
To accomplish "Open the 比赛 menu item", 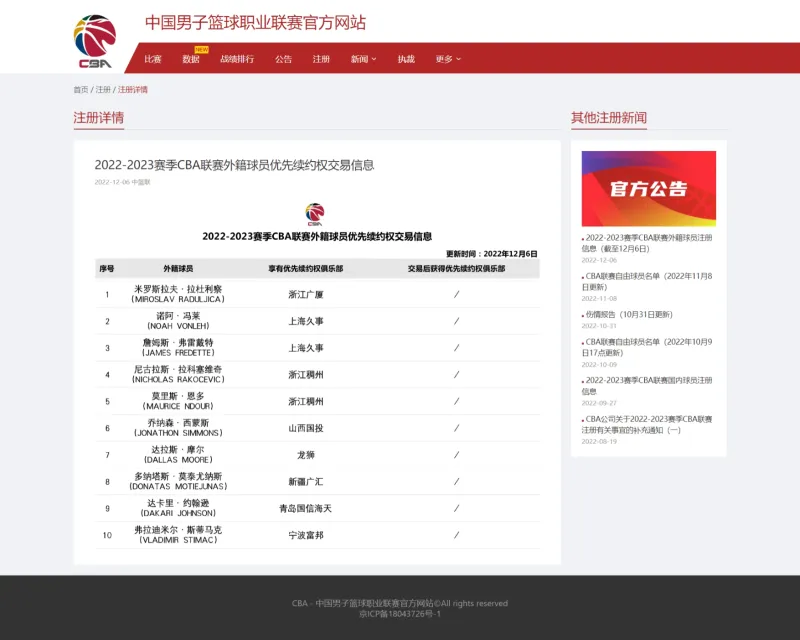I will point(153,59).
